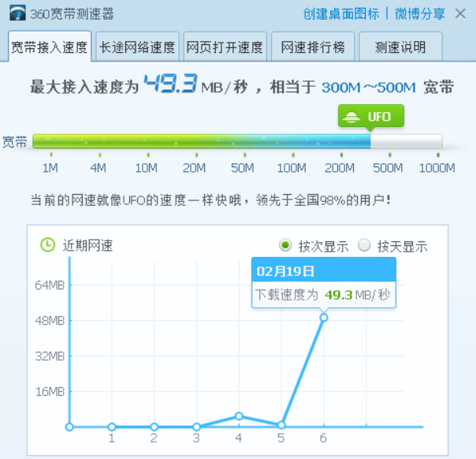Open the 长途网络速度 tab

137,47
